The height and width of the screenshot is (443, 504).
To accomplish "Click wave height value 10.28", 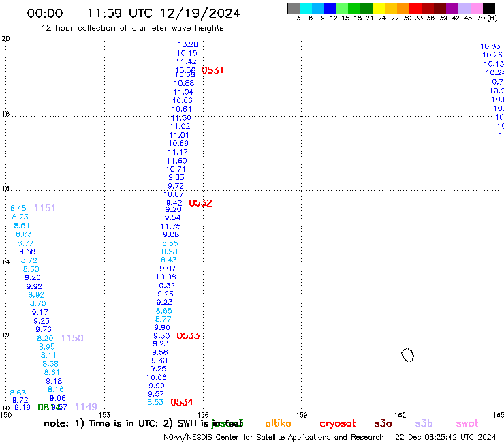I will tap(188, 44).
